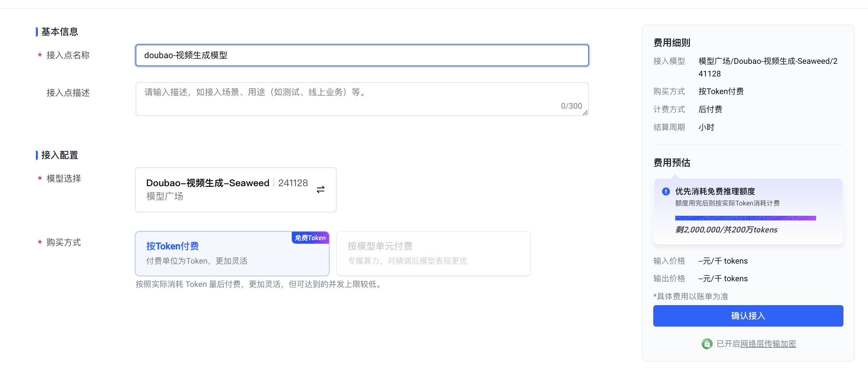Click the 费用细则 heading

tap(672, 43)
